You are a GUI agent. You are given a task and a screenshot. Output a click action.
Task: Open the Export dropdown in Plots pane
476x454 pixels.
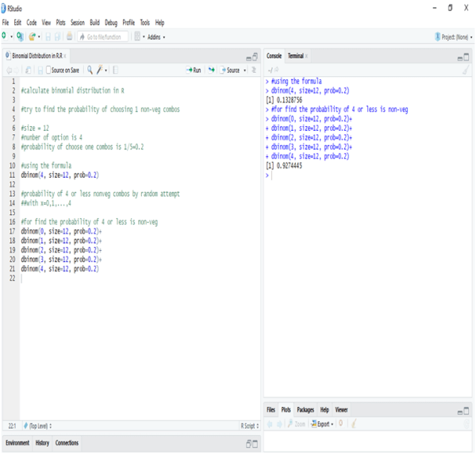coord(321,424)
